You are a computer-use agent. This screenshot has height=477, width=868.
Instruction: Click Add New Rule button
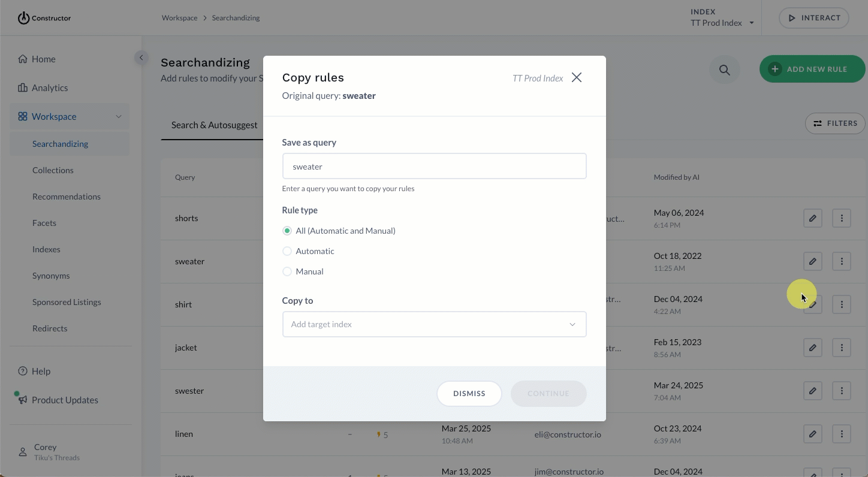coord(812,69)
